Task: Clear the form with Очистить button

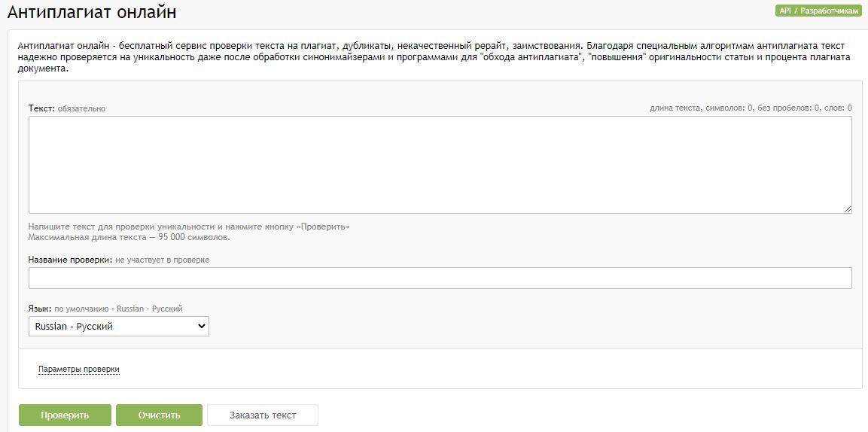Action: [x=160, y=415]
